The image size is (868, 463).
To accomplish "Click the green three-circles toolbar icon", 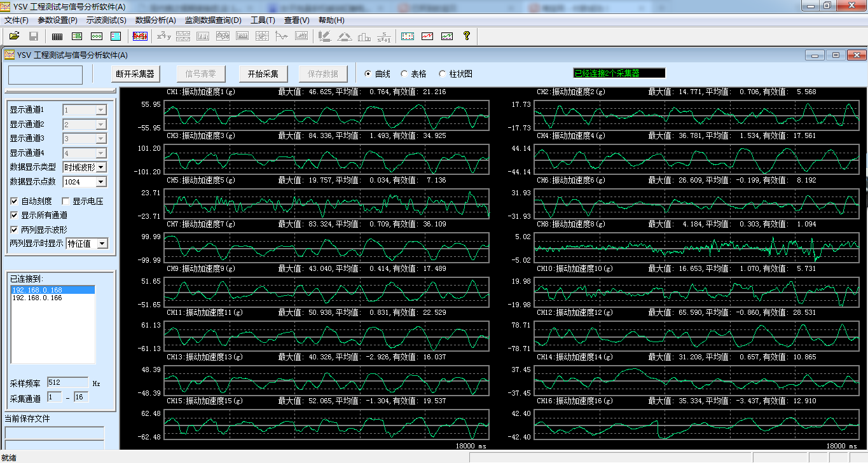I will (x=97, y=36).
